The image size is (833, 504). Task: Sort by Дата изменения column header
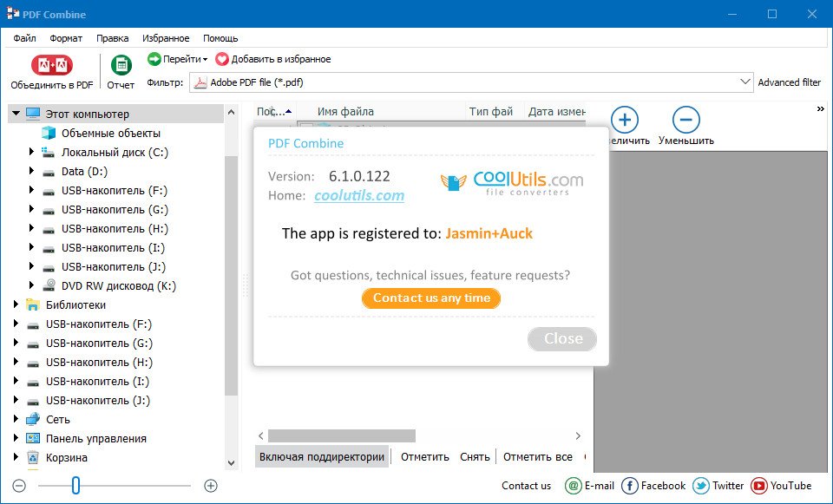coord(555,112)
